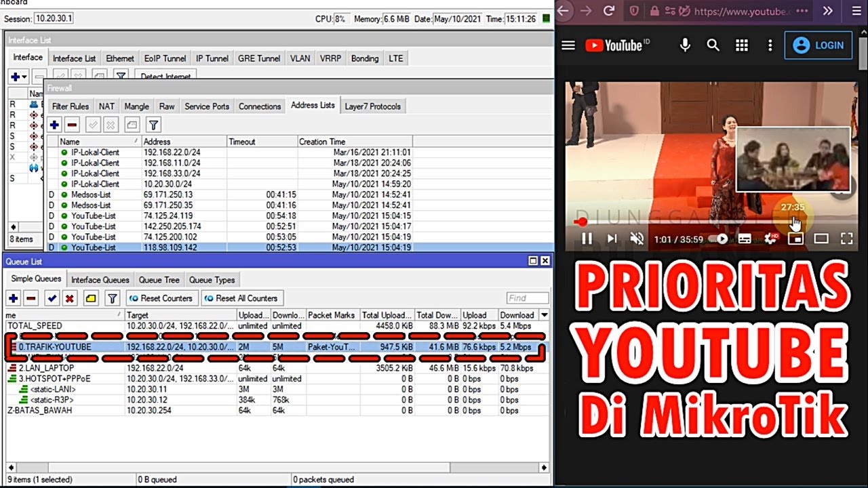The height and width of the screenshot is (488, 868).
Task: Reload the browser page
Action: 609,11
